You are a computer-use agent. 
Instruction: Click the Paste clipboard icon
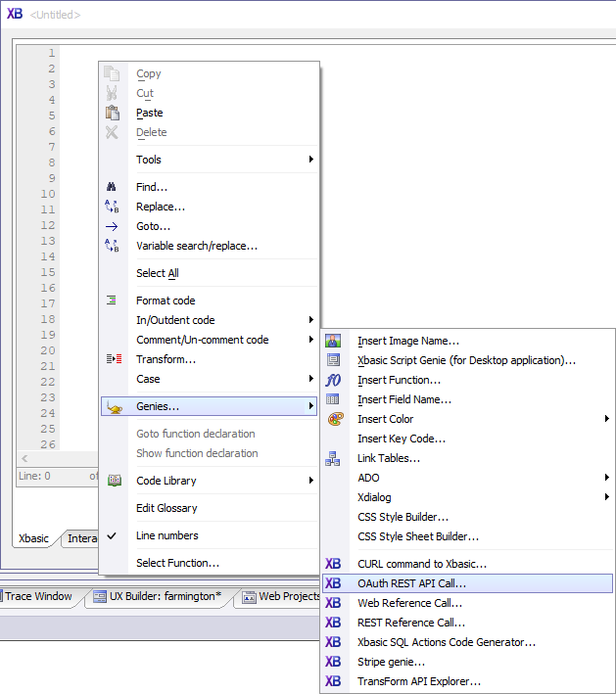click(x=112, y=113)
